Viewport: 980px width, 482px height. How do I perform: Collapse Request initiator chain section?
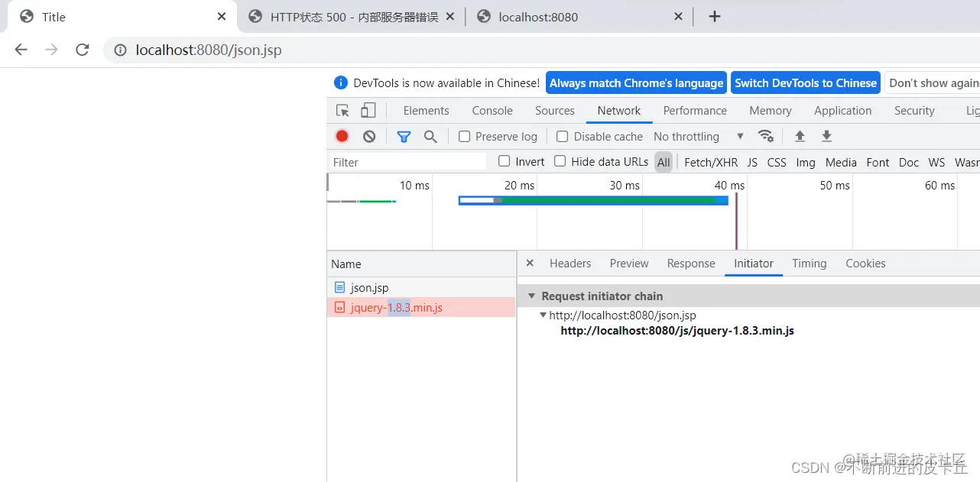(x=532, y=296)
